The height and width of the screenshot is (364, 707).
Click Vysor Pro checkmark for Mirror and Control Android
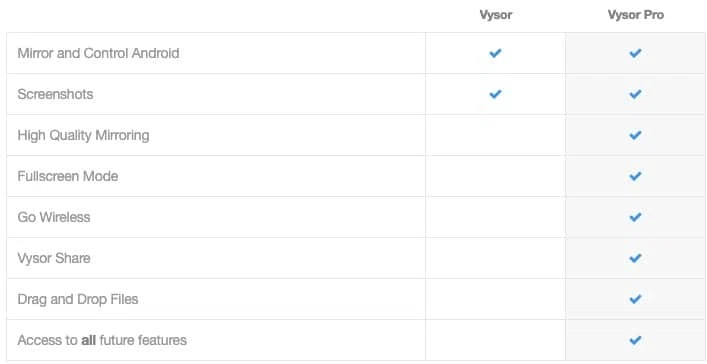tap(635, 53)
